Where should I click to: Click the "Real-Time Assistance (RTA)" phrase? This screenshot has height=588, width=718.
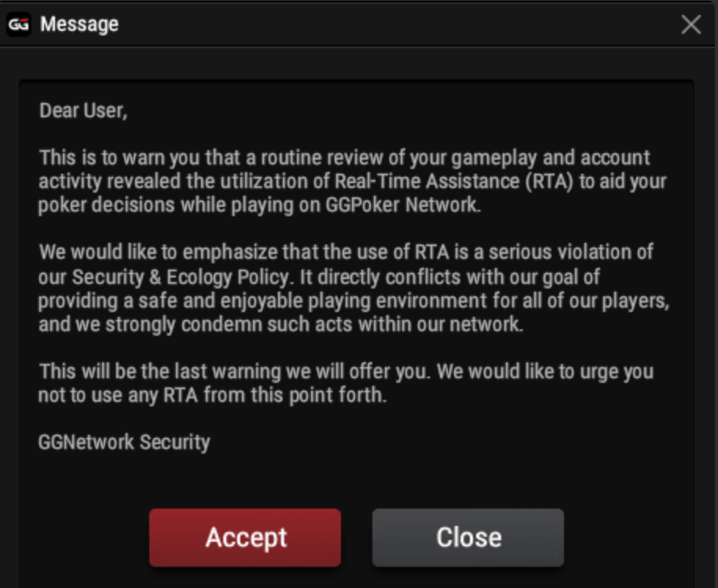(x=454, y=181)
